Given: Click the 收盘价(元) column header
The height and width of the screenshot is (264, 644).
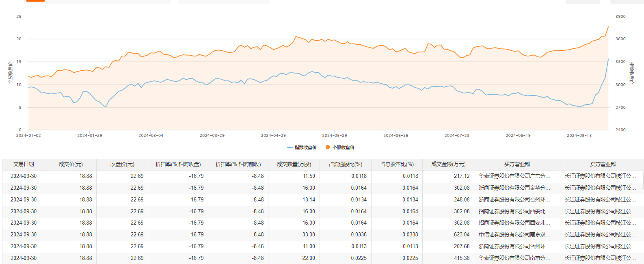Looking at the screenshot, I should (122, 164).
